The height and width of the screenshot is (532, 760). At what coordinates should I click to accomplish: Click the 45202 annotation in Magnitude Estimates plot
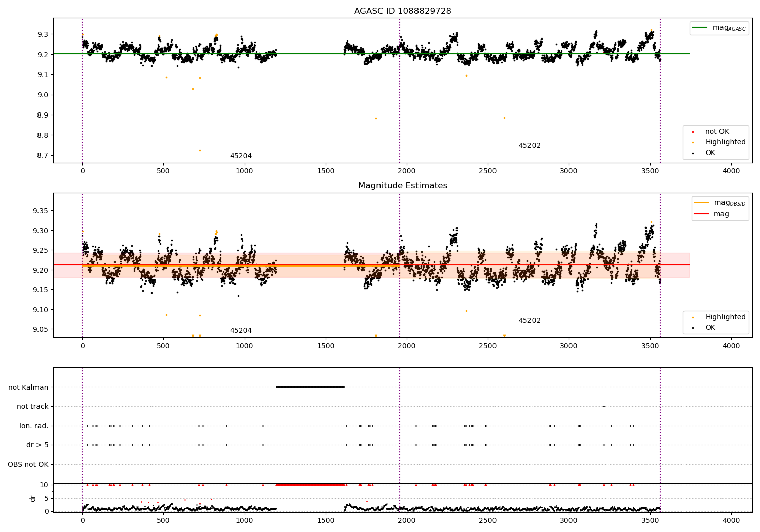(529, 321)
